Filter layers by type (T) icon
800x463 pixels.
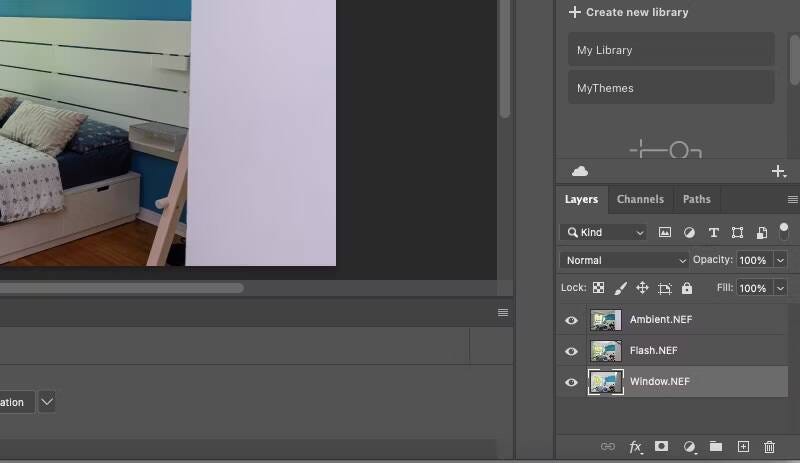coord(713,232)
